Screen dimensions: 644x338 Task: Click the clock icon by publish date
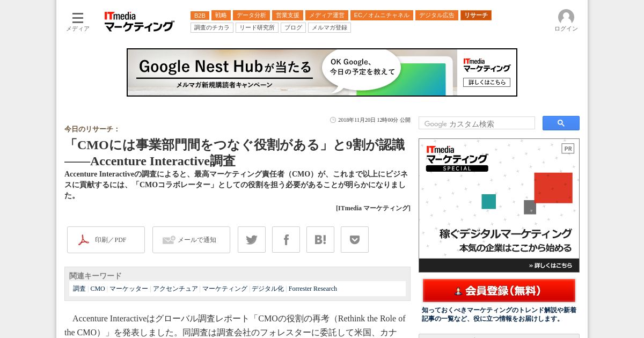tap(333, 120)
